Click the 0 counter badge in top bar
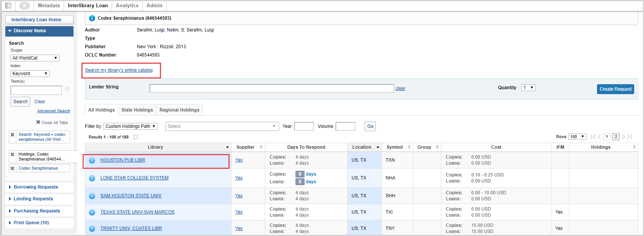 pos(25,6)
